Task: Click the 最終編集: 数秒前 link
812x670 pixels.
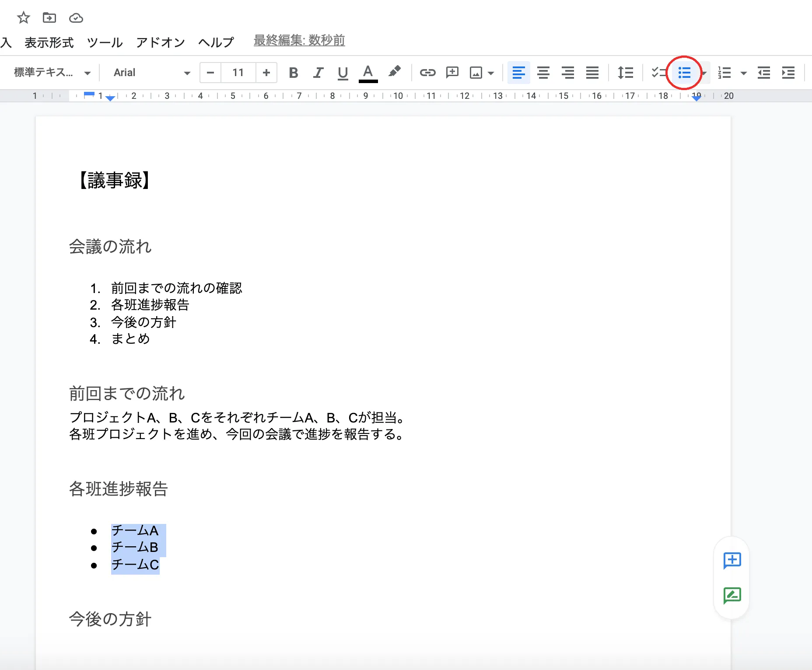Action: (299, 41)
